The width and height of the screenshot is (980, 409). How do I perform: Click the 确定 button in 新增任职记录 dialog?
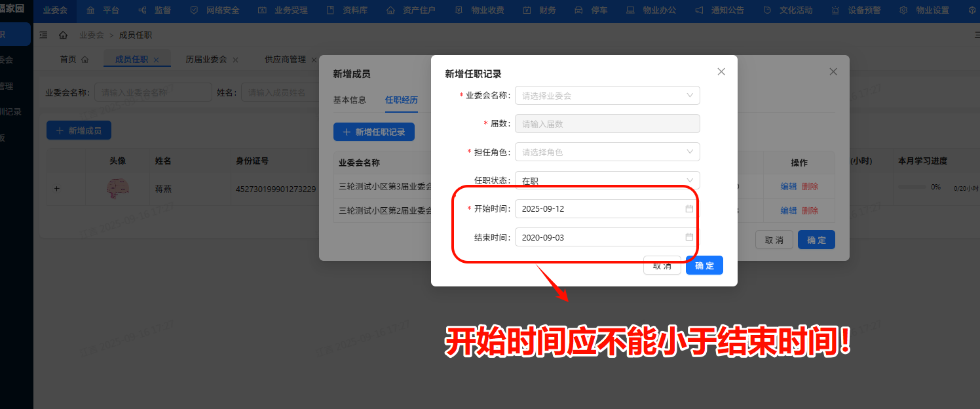coord(704,265)
